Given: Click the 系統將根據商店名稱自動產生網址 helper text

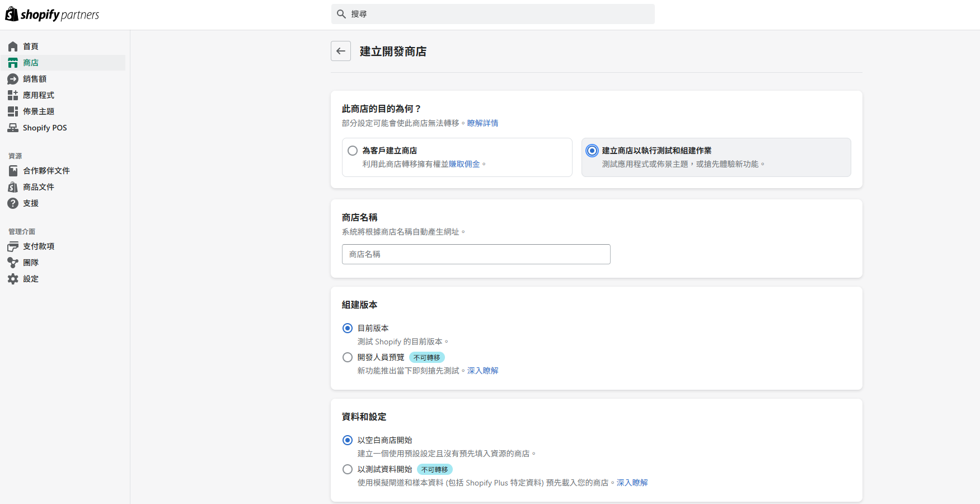Looking at the screenshot, I should tap(404, 232).
